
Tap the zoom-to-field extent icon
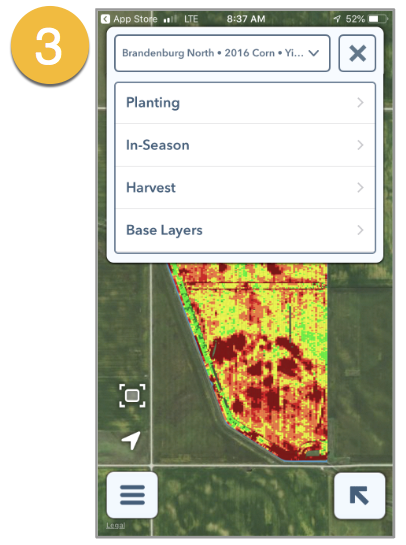pyautogui.click(x=132, y=396)
